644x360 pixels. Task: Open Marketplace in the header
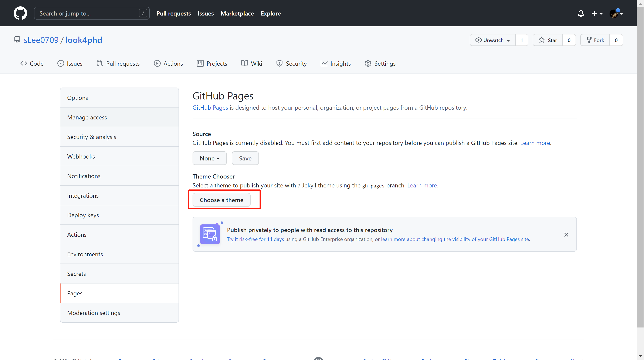(237, 14)
